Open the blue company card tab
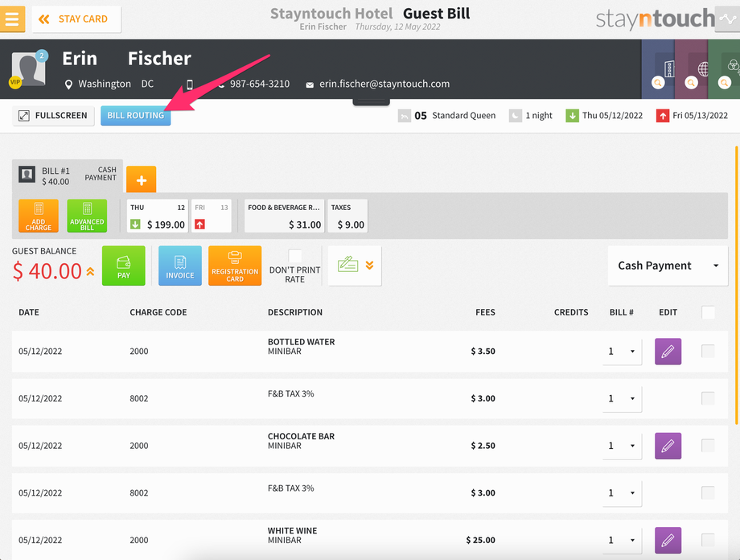This screenshot has width=740, height=560. pyautogui.click(x=658, y=69)
